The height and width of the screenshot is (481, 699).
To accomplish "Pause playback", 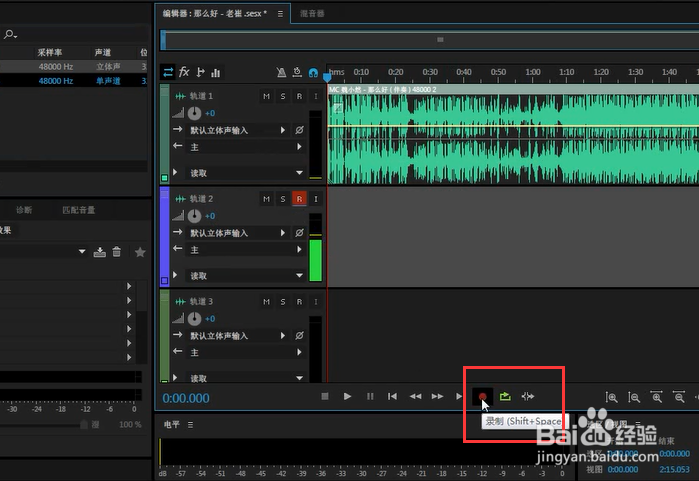I will (370, 396).
